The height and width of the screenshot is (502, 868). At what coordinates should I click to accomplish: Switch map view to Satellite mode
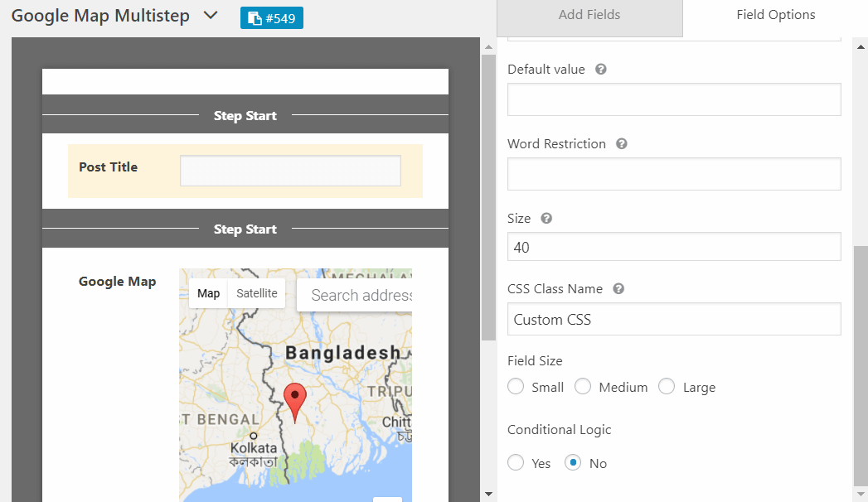click(257, 293)
